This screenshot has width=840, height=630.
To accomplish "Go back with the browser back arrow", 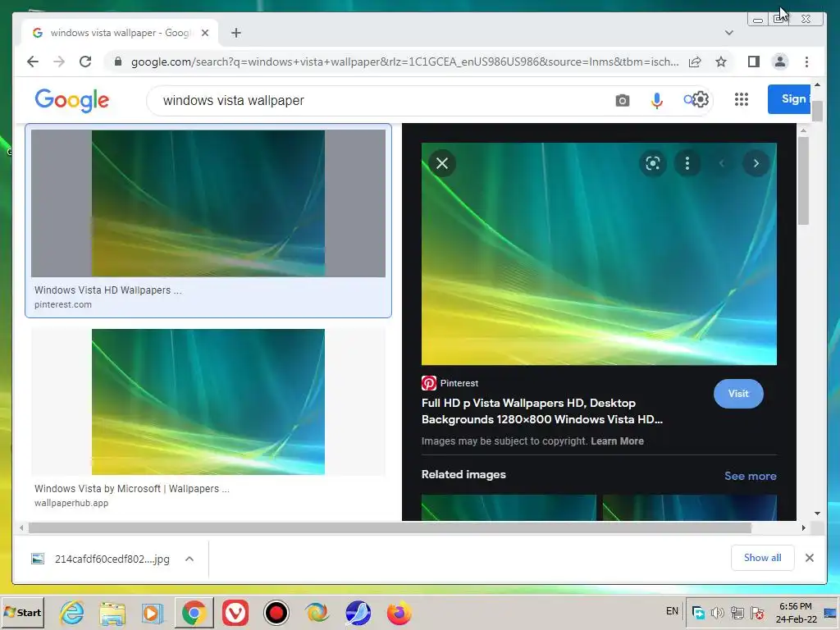I will (33, 62).
